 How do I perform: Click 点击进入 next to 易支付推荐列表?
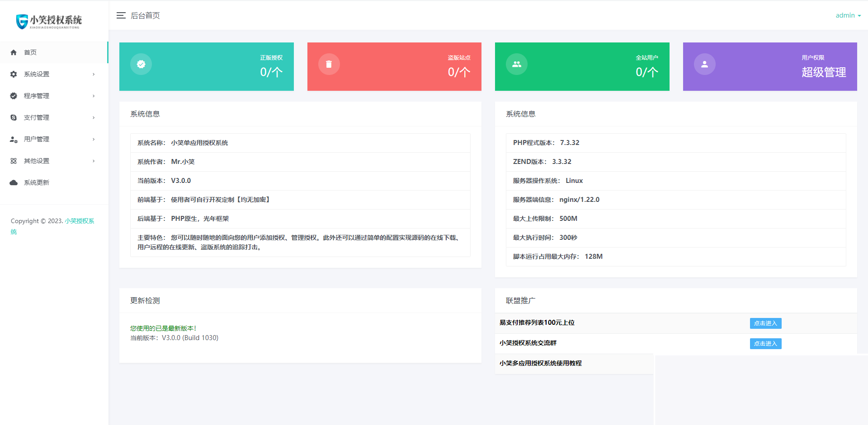tap(765, 323)
